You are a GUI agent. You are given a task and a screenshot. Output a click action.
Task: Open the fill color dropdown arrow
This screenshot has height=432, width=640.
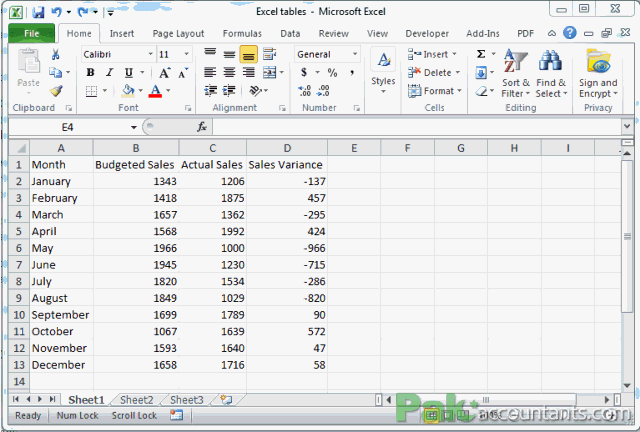click(141, 91)
